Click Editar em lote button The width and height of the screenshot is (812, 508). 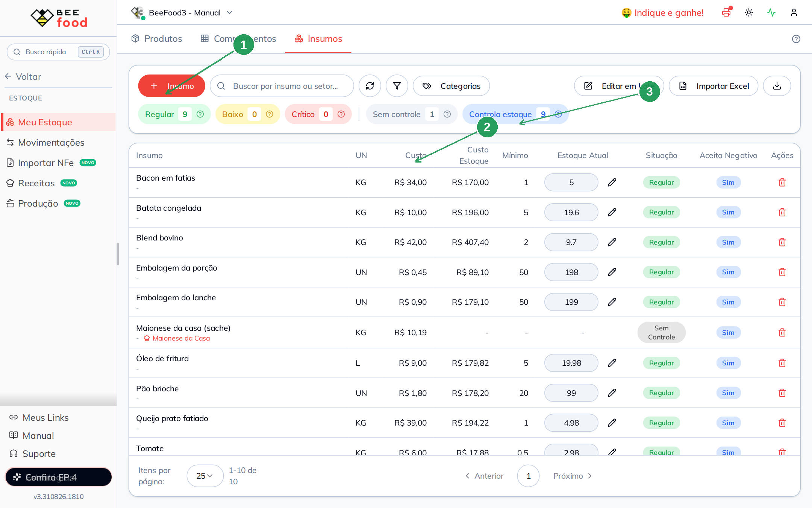619,86
